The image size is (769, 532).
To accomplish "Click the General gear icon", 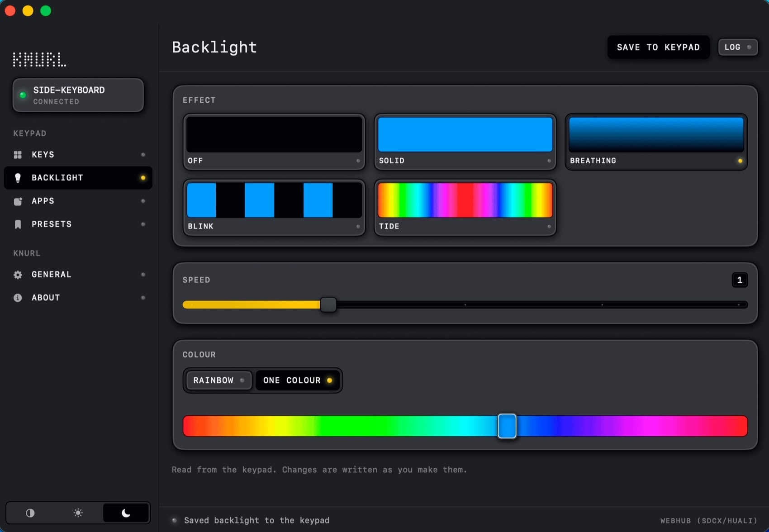I will tap(18, 275).
